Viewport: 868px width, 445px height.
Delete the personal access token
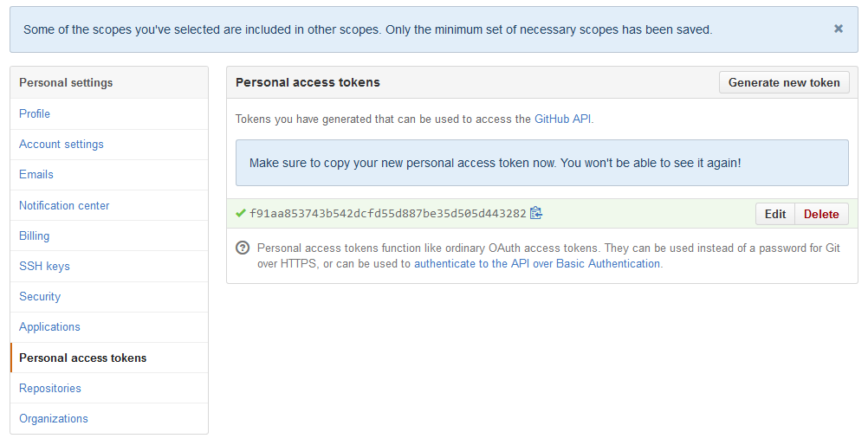pos(821,214)
